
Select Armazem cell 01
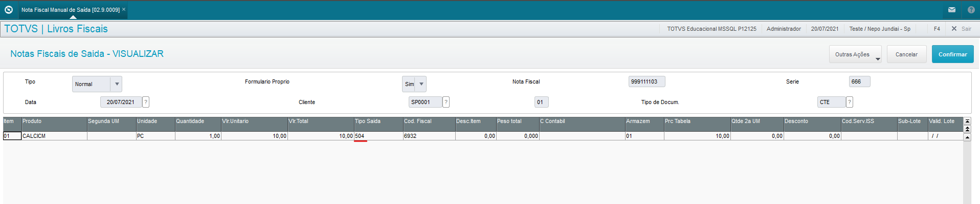point(644,136)
